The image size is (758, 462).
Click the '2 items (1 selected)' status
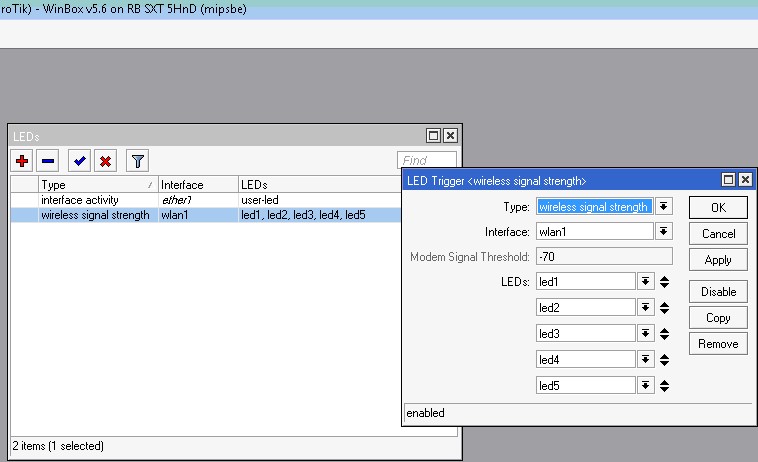pyautogui.click(x=58, y=446)
